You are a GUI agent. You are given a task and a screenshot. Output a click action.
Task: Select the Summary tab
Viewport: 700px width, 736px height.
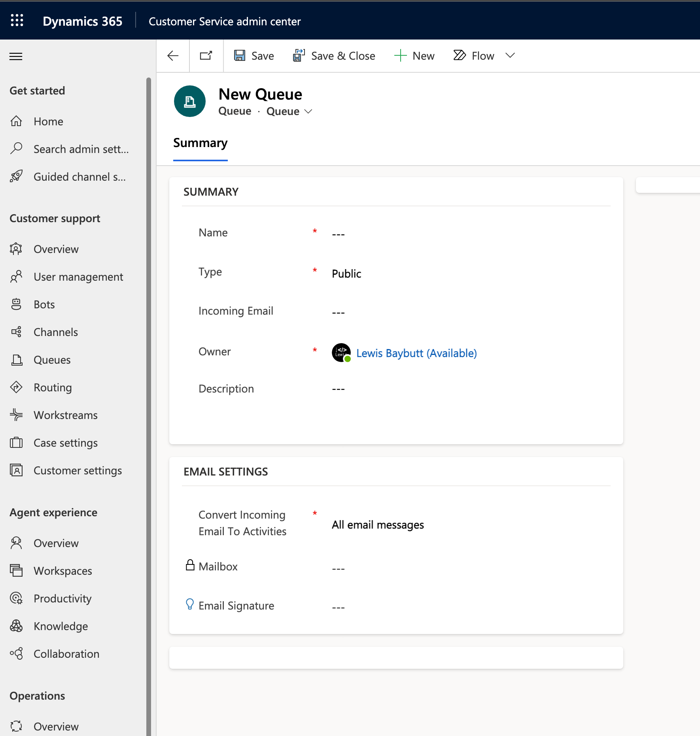(201, 143)
